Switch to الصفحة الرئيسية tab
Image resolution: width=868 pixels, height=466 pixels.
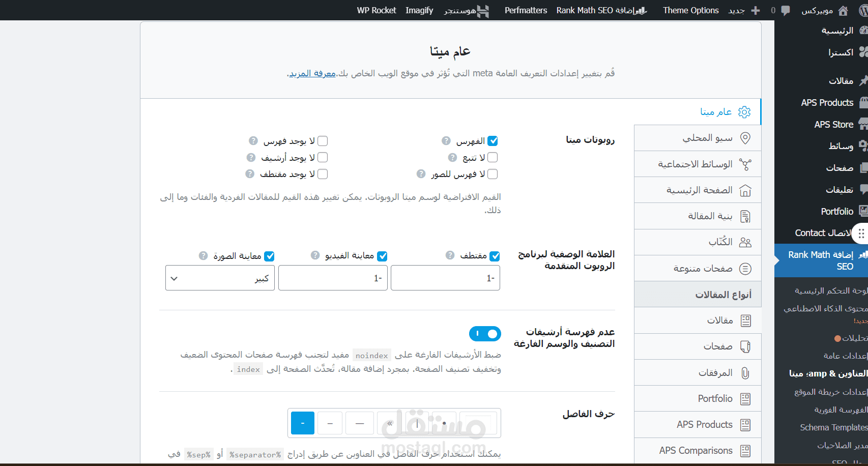(x=698, y=190)
